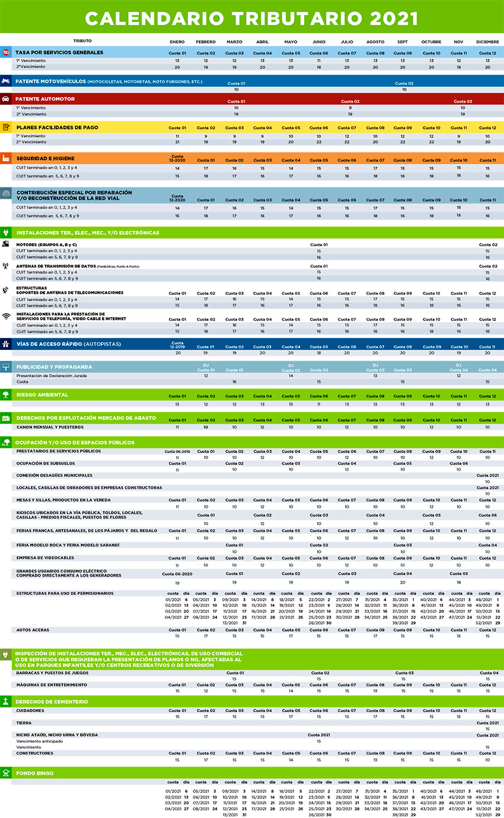The width and height of the screenshot is (504, 818).
Task: Click the FEBRERO month header
Action: click(206, 42)
